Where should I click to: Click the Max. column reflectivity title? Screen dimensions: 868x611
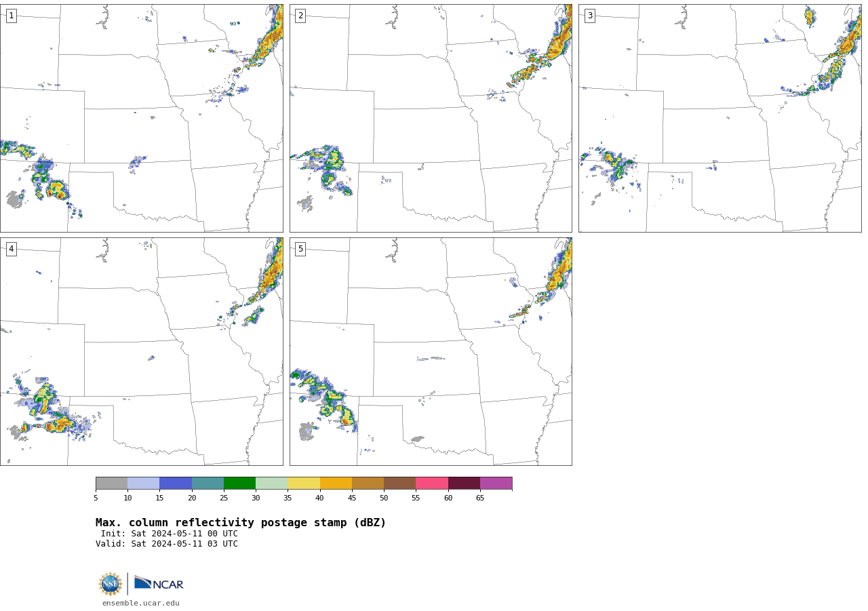tap(241, 523)
